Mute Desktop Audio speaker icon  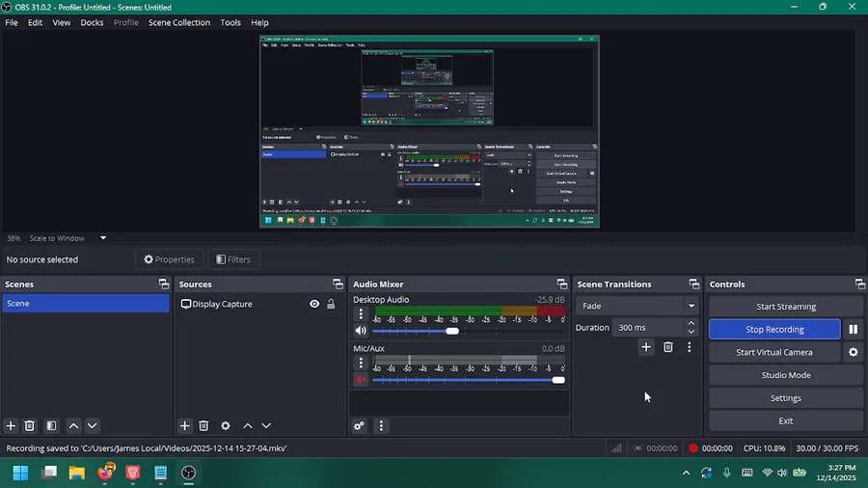point(361,331)
